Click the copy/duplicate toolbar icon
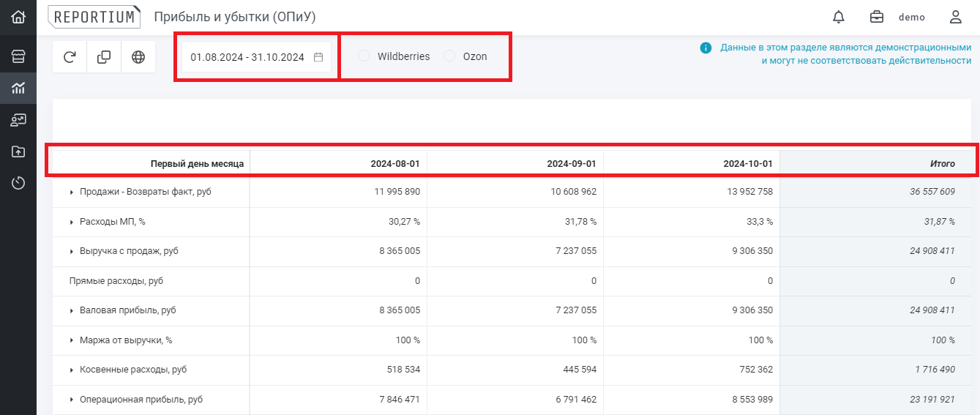This screenshot has height=415, width=980. tap(104, 57)
